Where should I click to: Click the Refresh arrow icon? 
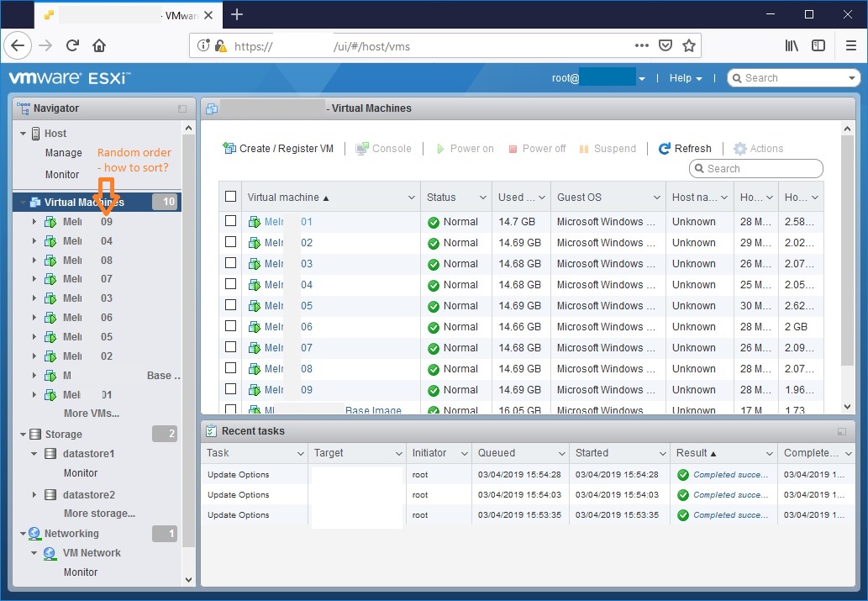(665, 149)
